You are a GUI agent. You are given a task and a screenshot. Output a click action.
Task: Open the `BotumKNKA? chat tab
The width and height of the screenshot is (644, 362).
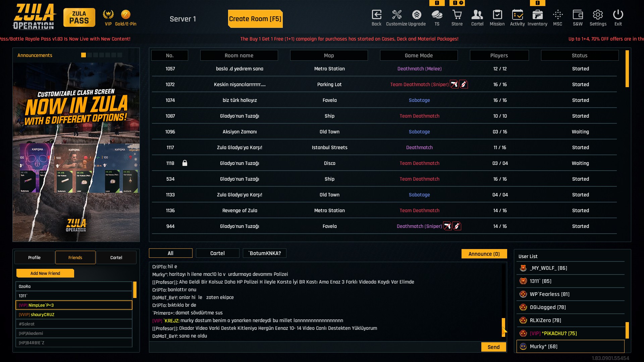coord(265,253)
